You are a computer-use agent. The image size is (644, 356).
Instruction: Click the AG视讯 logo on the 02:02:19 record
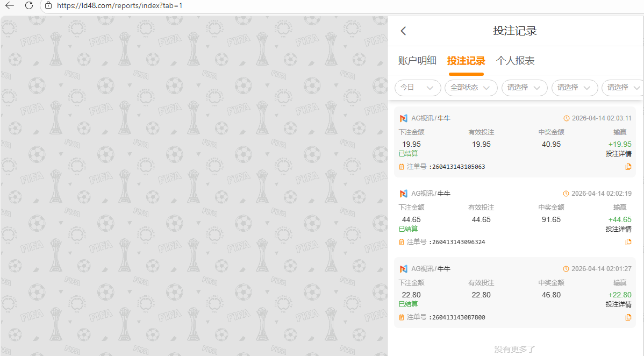(x=403, y=194)
